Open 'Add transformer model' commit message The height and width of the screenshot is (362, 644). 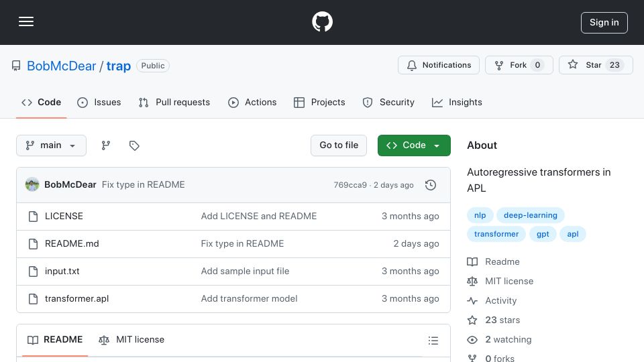click(x=250, y=299)
